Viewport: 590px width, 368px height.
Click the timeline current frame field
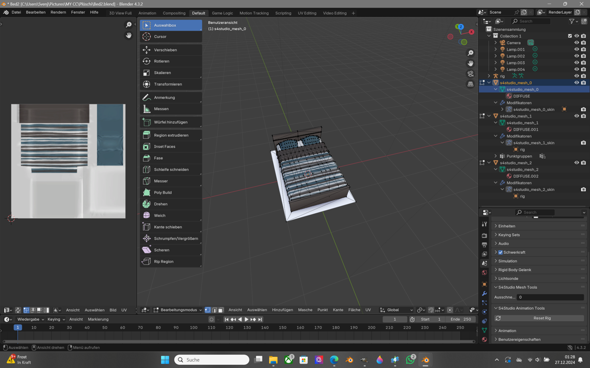[x=395, y=319]
